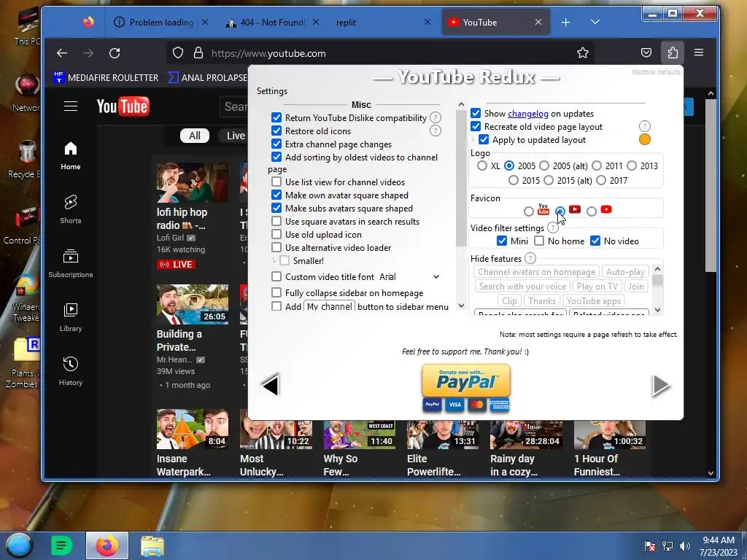The image size is (747, 560).
Task: Open the Custom video title font dropdown
Action: coord(410,276)
